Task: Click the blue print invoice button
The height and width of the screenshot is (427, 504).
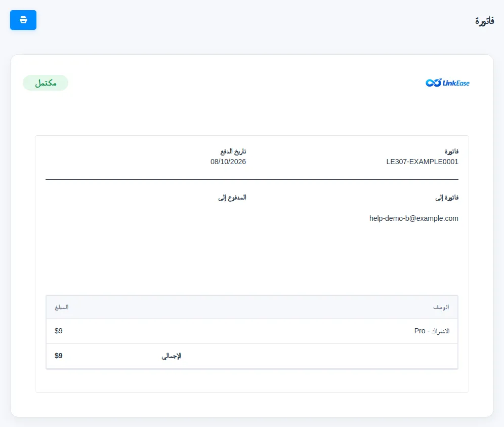Action: point(23,20)
